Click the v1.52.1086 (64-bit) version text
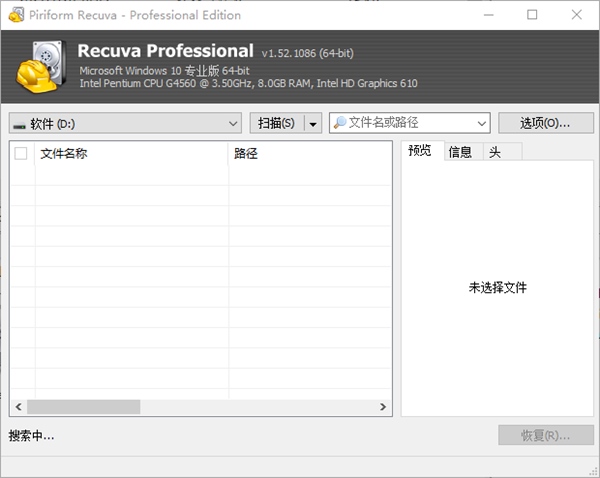The height and width of the screenshot is (478, 600). click(x=308, y=53)
